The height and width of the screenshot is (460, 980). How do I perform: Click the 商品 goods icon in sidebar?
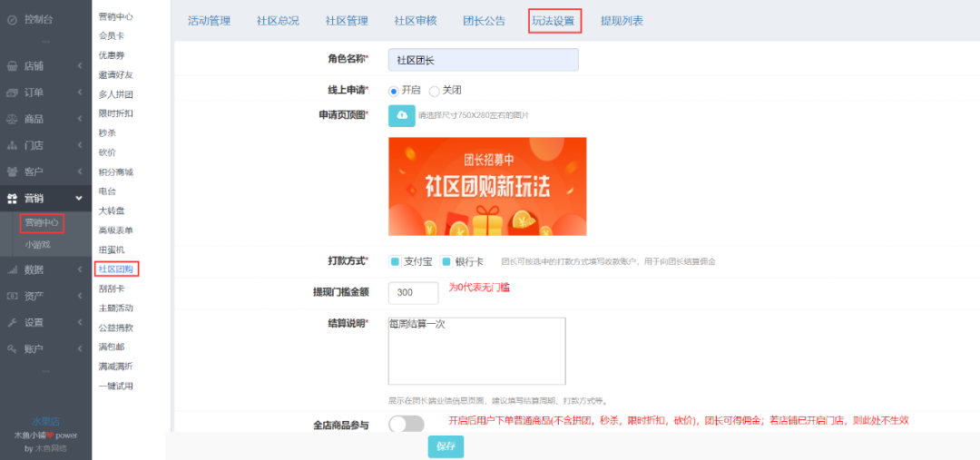(13, 119)
